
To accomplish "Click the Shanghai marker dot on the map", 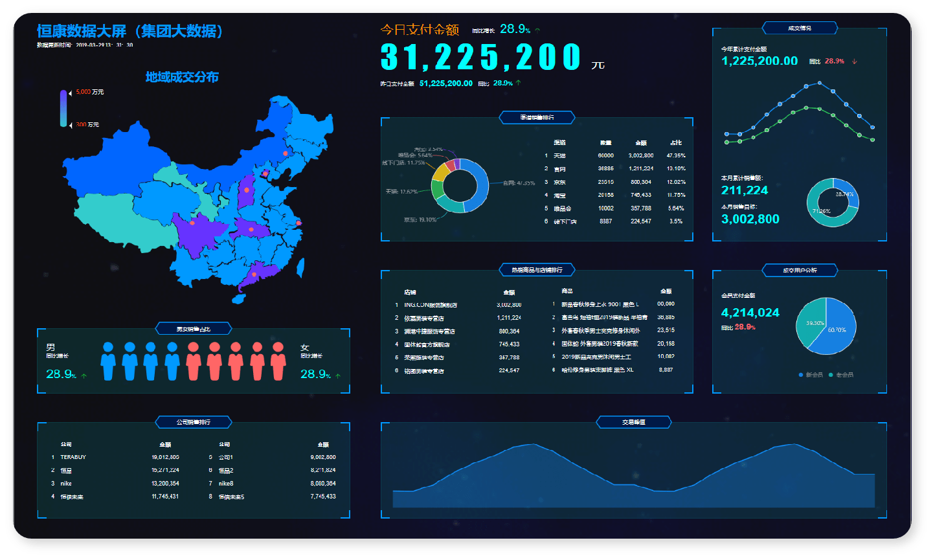I will click(x=298, y=223).
